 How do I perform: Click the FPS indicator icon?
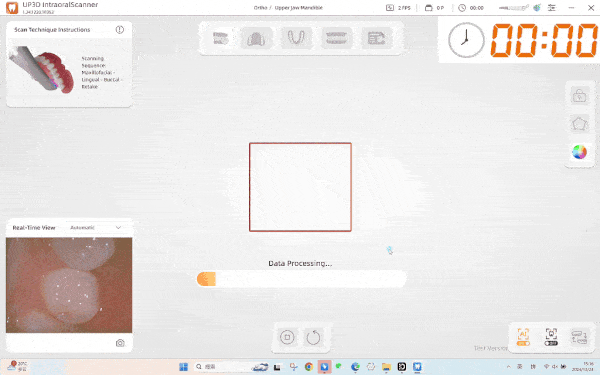tap(390, 8)
